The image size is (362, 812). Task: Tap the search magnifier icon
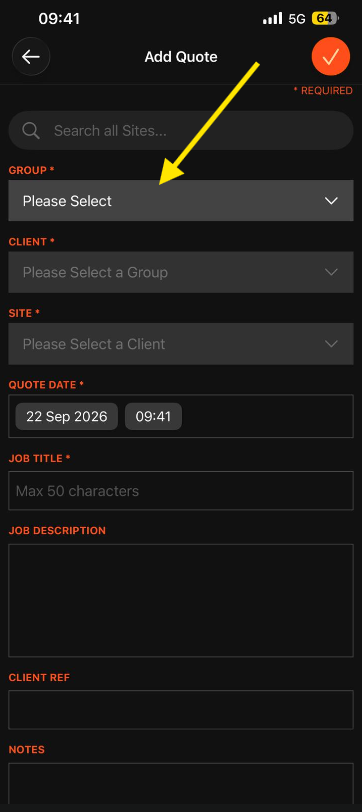[31, 130]
